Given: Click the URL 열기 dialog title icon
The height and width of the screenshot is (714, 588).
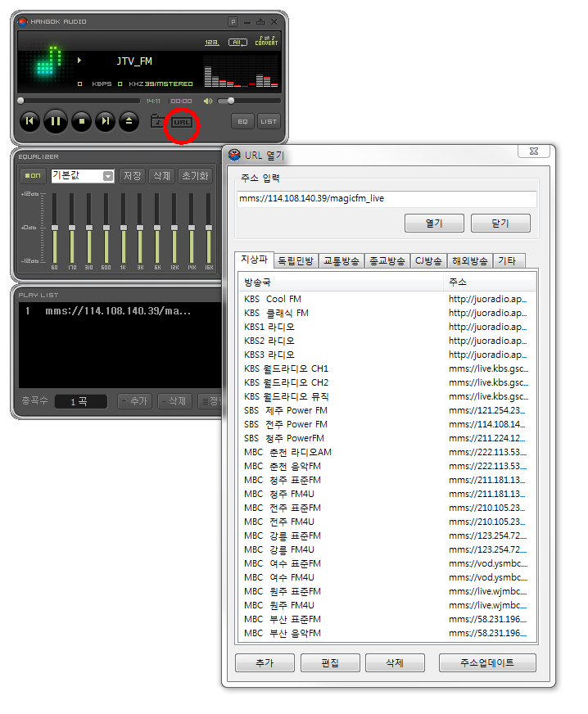Looking at the screenshot, I should tap(234, 155).
